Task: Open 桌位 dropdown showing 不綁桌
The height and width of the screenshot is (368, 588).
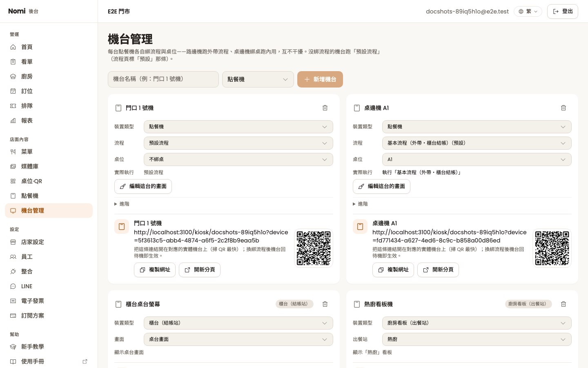Action: coord(238,159)
